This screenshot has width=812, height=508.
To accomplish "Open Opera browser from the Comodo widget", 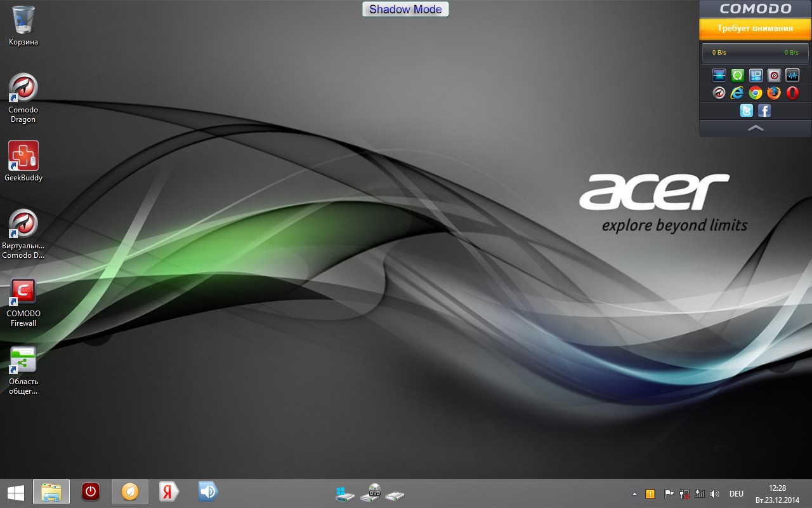I will point(792,93).
